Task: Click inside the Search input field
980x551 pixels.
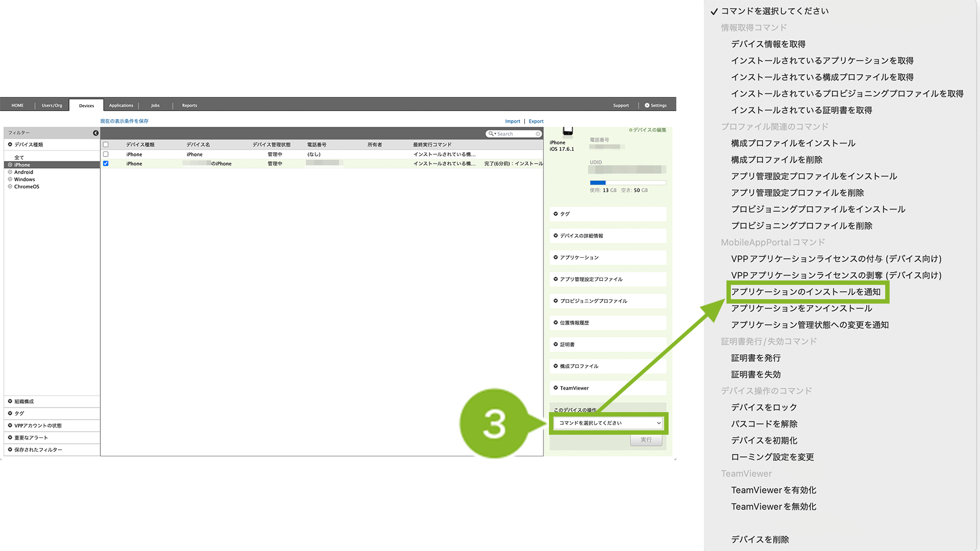Action: pos(515,134)
